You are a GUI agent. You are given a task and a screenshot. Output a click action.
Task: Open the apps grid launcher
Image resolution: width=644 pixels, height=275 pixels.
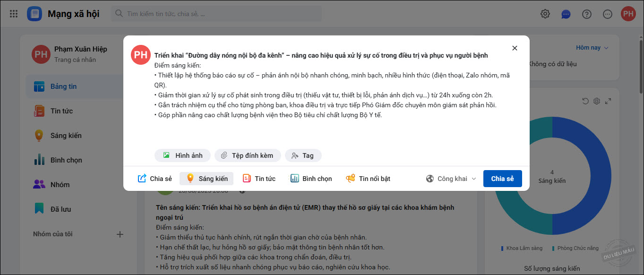point(14,14)
